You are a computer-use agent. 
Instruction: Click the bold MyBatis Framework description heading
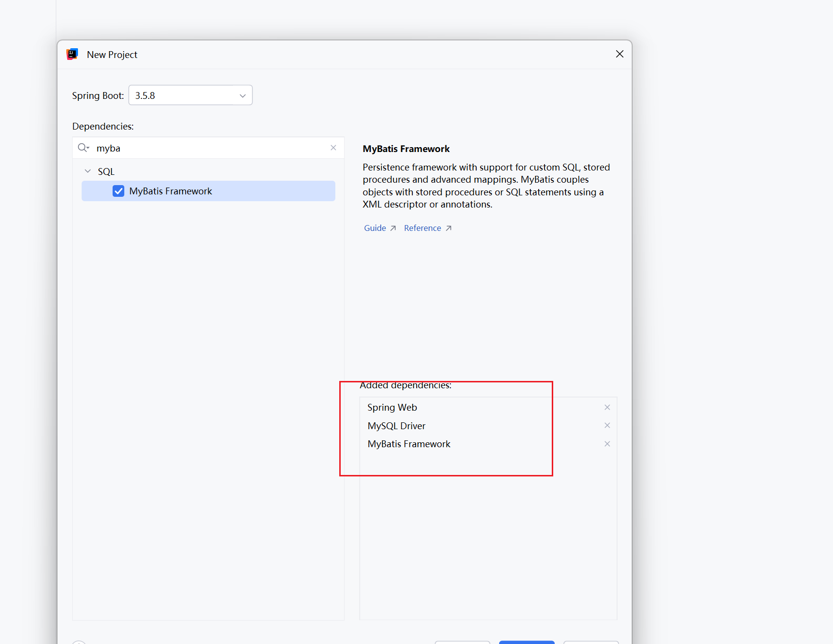click(406, 149)
